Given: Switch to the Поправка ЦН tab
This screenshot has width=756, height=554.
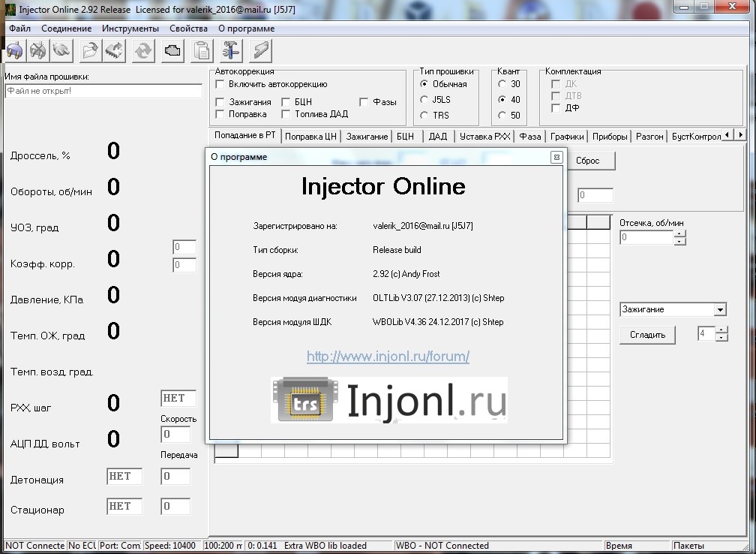Looking at the screenshot, I should click(x=311, y=137).
